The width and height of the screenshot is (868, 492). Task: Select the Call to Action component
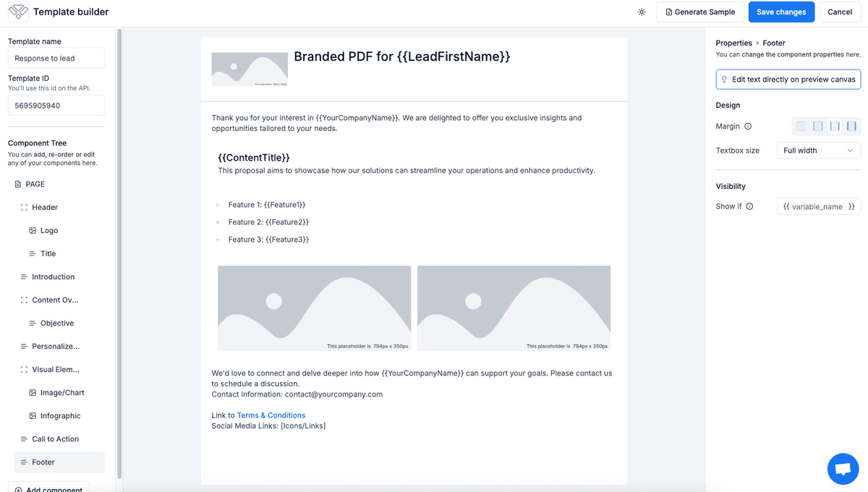55,439
